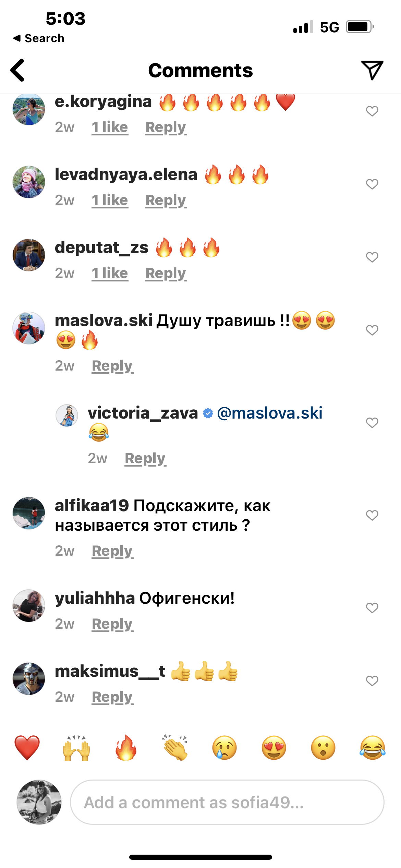Open maslova.ski profile picture
Viewport: 401px width, 868px height.
[x=29, y=328]
